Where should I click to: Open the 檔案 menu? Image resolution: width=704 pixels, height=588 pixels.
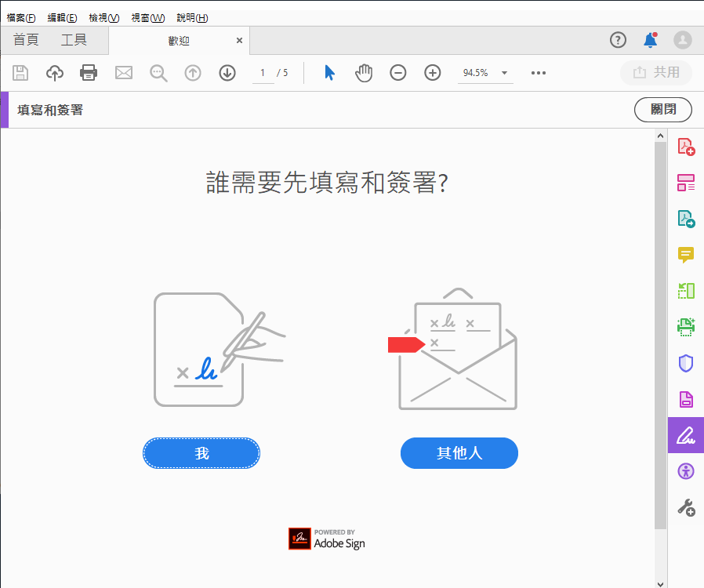tap(20, 16)
